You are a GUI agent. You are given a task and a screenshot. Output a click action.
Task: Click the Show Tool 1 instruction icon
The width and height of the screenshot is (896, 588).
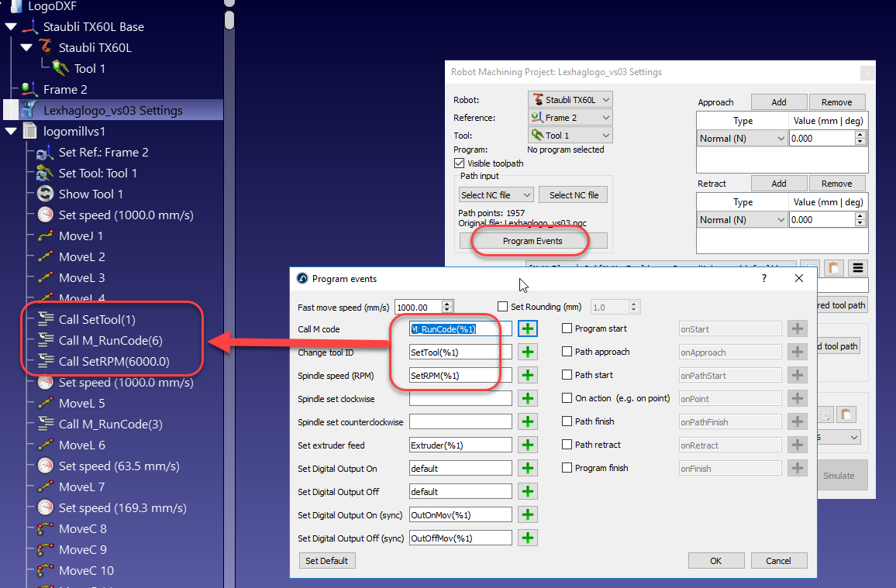point(46,194)
